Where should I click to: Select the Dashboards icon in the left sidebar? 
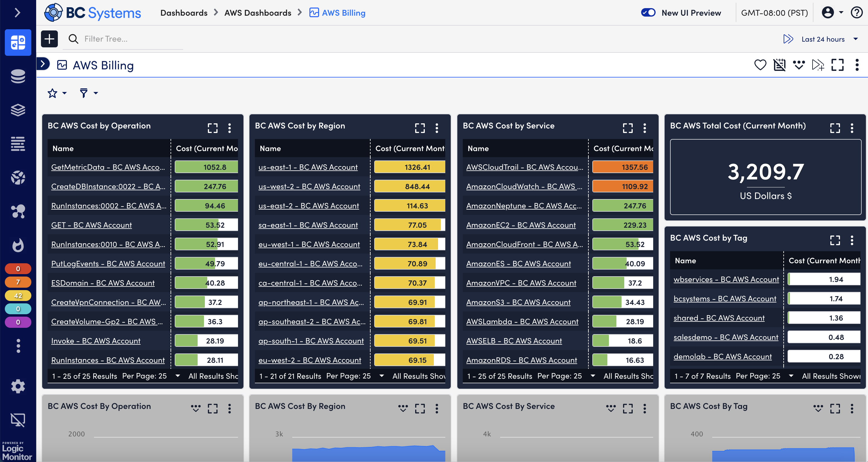click(x=18, y=43)
